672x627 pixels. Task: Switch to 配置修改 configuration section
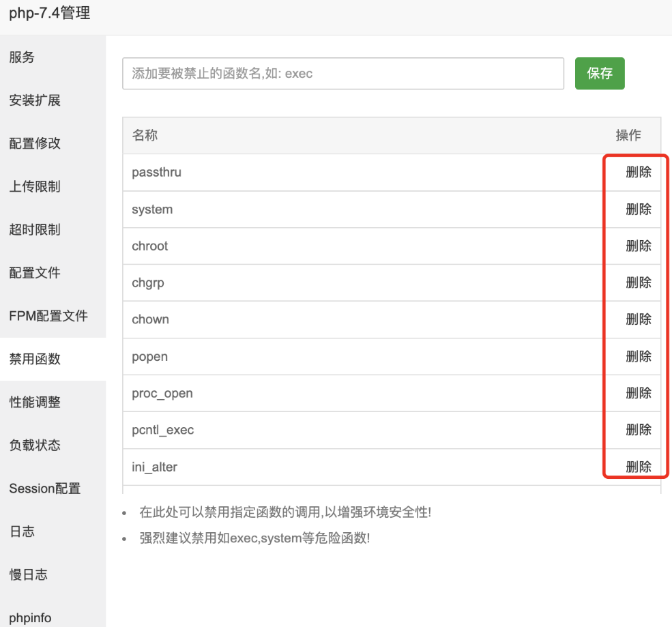click(34, 143)
